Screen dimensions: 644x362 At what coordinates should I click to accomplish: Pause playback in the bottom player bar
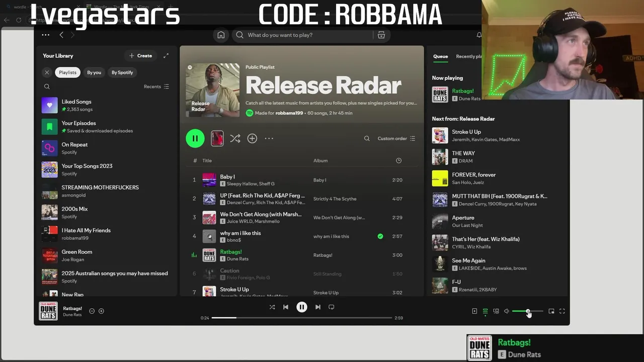click(x=302, y=307)
